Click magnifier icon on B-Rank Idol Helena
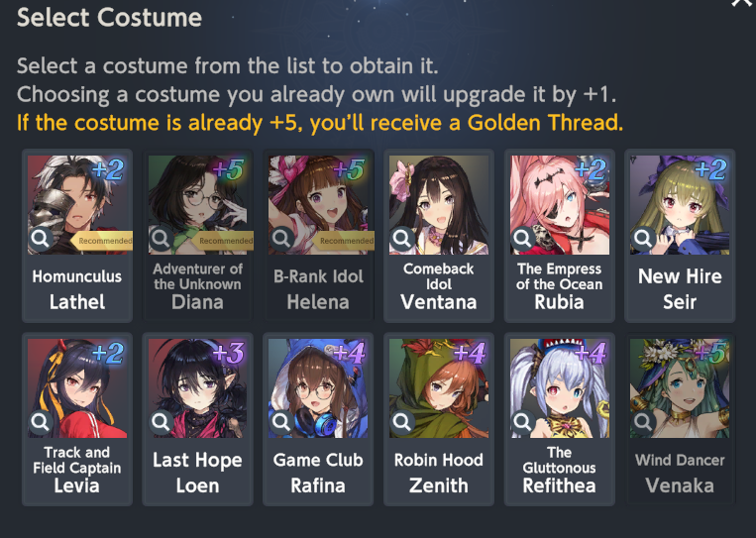Image resolution: width=756 pixels, height=538 pixels. pos(281,238)
